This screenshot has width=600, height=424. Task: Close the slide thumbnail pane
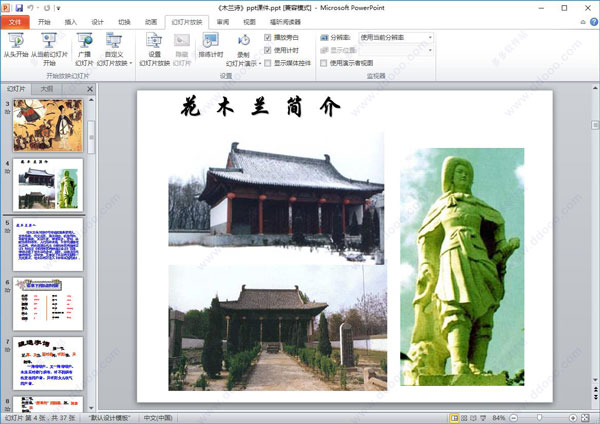tap(90, 89)
